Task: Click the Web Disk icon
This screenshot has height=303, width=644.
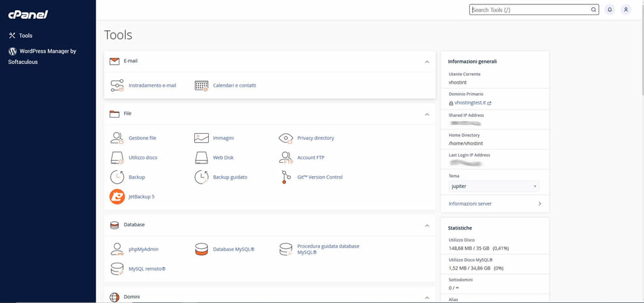Action: [201, 158]
